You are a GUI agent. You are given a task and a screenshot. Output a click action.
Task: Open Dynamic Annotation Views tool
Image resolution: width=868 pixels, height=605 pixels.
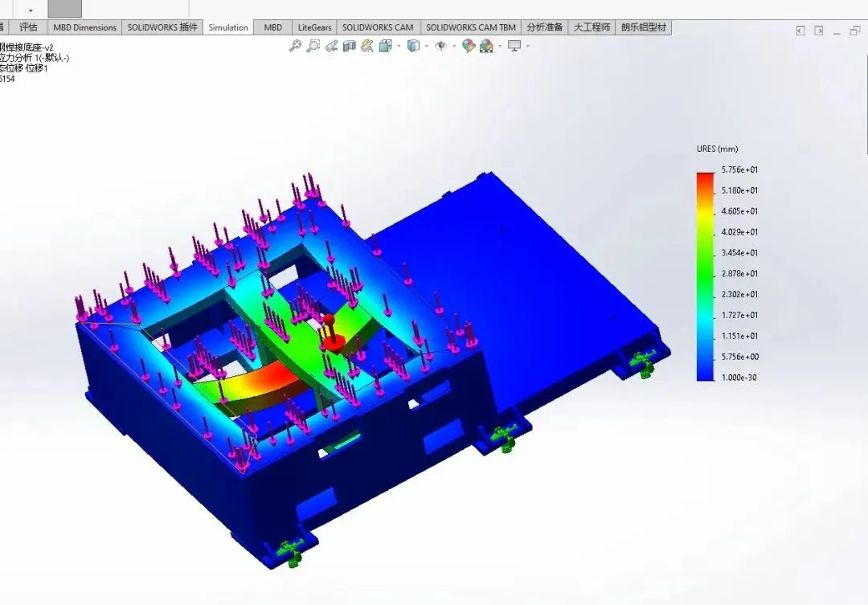[367, 46]
